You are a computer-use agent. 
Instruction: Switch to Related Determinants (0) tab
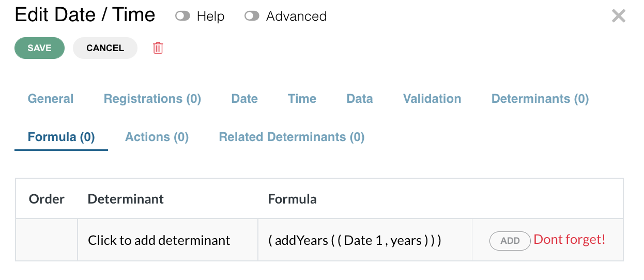(x=292, y=137)
